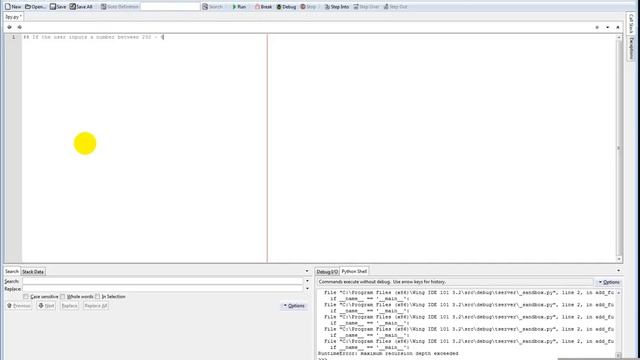
Task: Open the editor tab list dropdown arrow
Action: tap(607, 27)
